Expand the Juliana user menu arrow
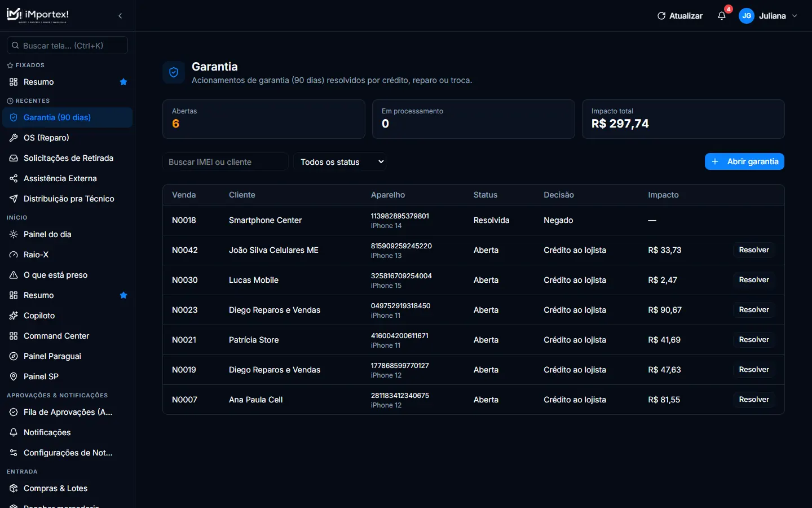 coord(795,16)
